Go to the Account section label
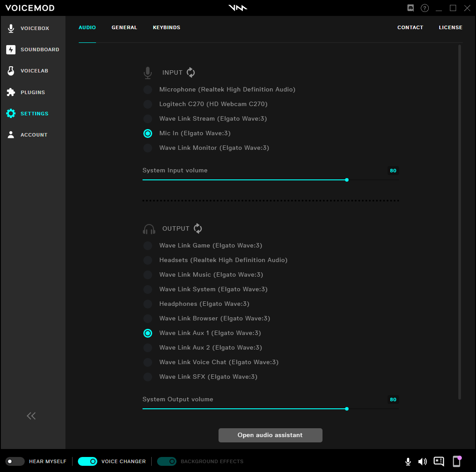The image size is (476, 472). pyautogui.click(x=34, y=135)
